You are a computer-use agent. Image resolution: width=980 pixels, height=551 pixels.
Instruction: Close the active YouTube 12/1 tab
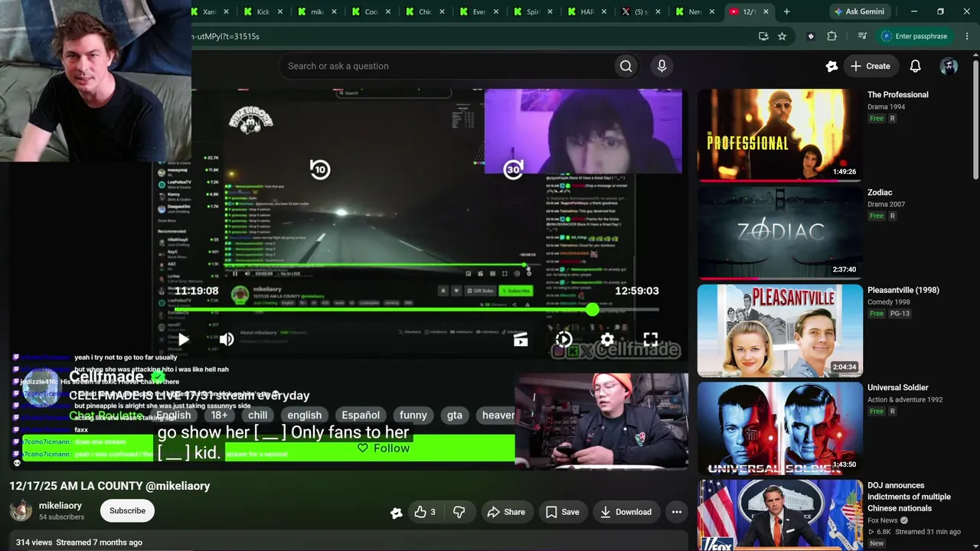point(766,11)
